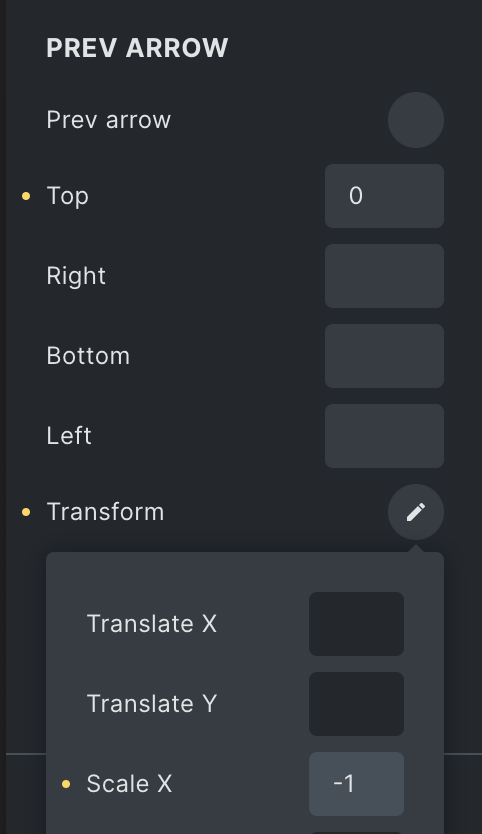Click the yellow dot beside Transform
This screenshot has width=482, height=834.
coord(26,512)
